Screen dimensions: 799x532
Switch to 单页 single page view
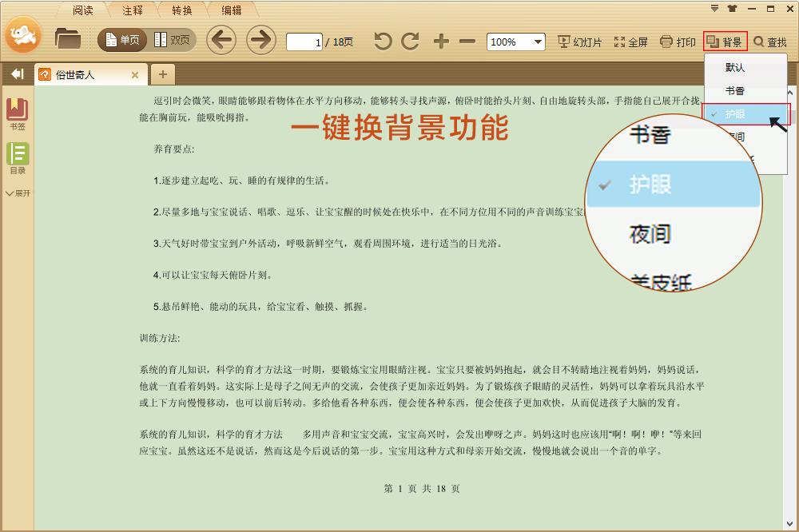(122, 40)
